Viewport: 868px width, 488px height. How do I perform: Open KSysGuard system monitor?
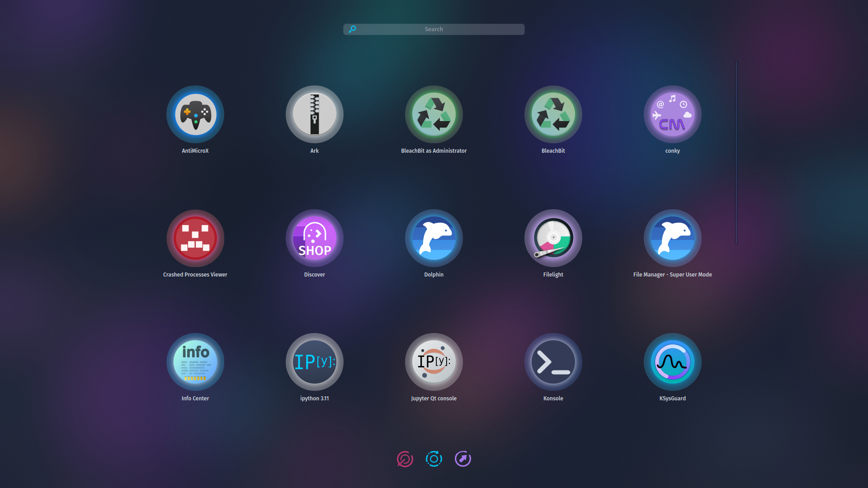[x=673, y=362]
